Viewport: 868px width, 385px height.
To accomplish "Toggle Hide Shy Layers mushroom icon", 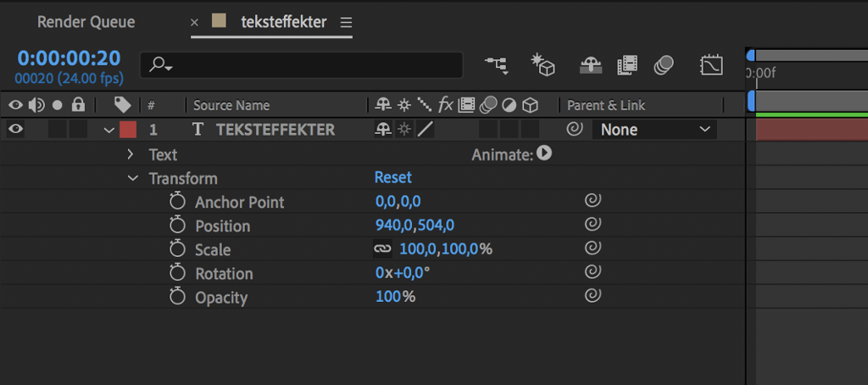I will pos(591,65).
